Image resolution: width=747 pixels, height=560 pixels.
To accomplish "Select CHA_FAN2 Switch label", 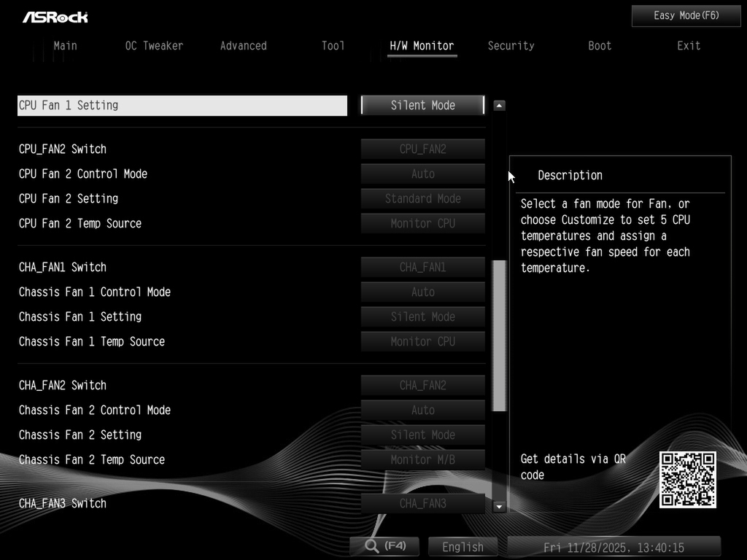I will click(x=63, y=385).
